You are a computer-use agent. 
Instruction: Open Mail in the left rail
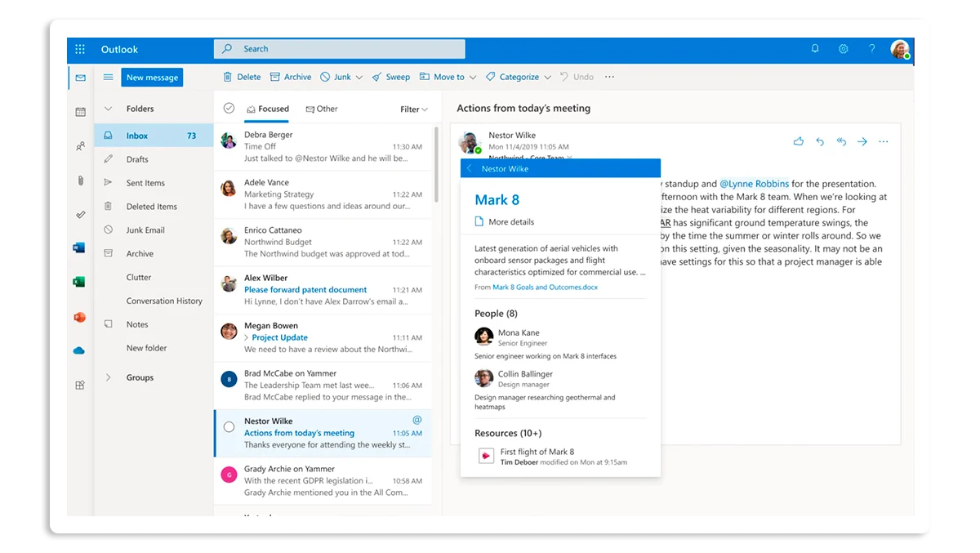pos(80,78)
